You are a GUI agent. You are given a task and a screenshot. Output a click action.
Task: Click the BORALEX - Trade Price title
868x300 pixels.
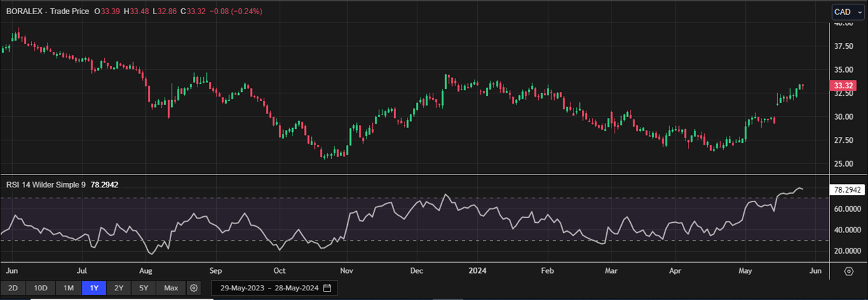pos(48,12)
